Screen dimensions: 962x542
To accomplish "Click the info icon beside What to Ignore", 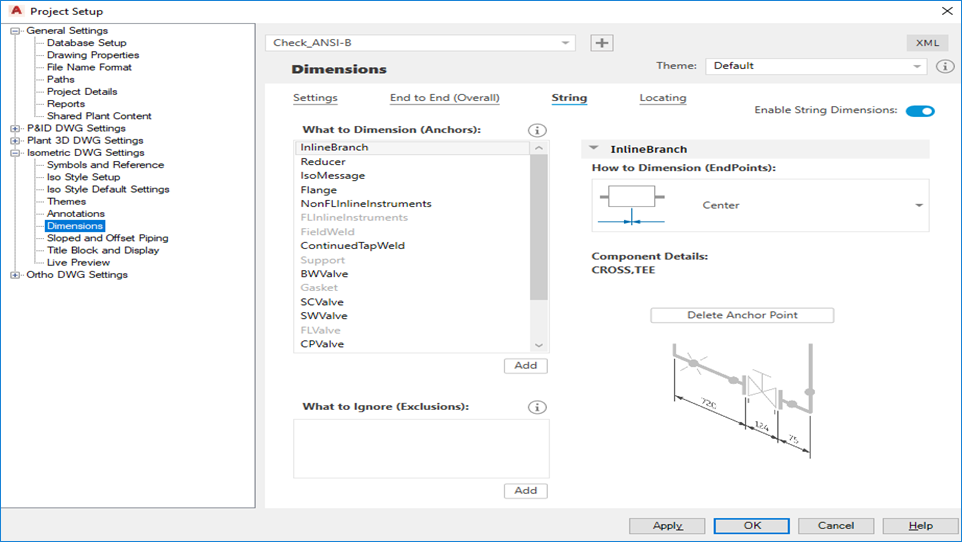I will [x=537, y=408].
